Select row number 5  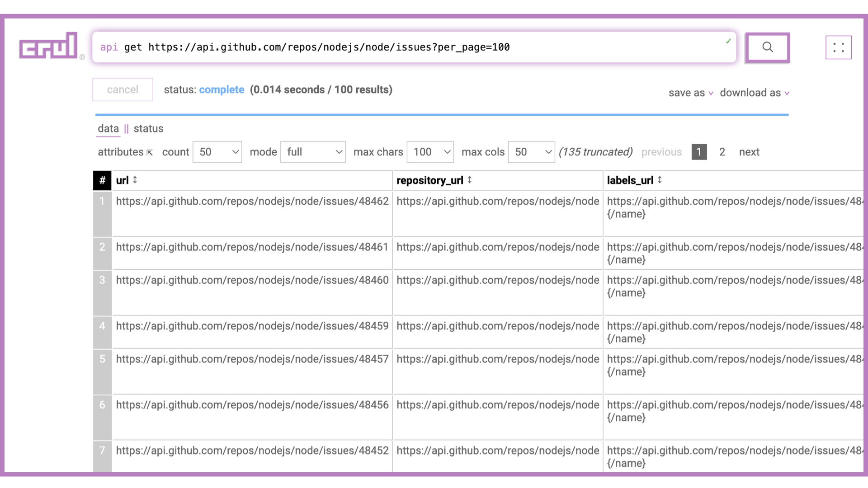(x=103, y=371)
